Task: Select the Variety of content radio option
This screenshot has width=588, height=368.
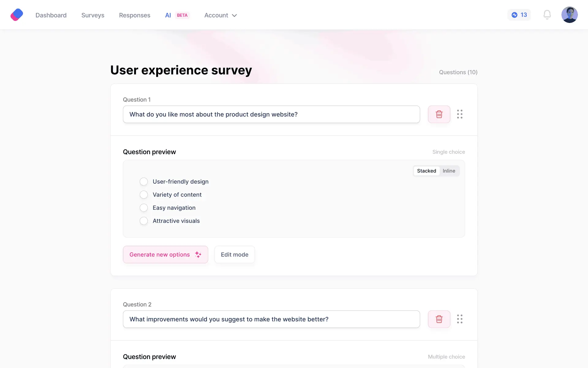Action: pyautogui.click(x=144, y=195)
